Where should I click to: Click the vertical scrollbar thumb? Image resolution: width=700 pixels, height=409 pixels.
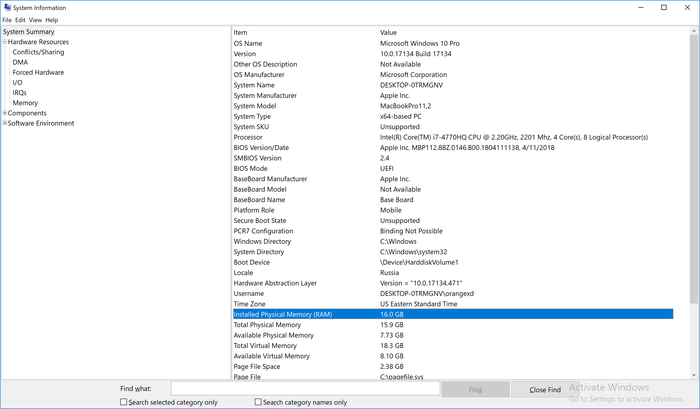[694, 170]
